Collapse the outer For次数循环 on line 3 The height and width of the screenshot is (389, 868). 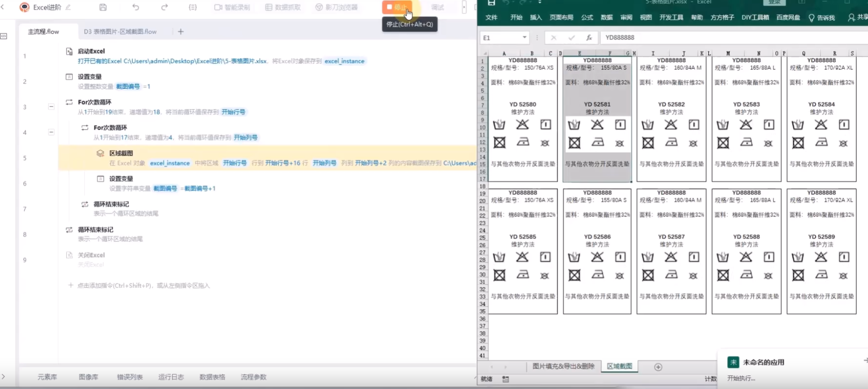51,106
